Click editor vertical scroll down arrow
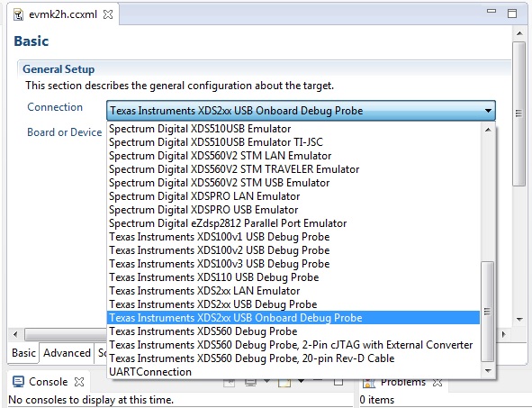 (519, 320)
